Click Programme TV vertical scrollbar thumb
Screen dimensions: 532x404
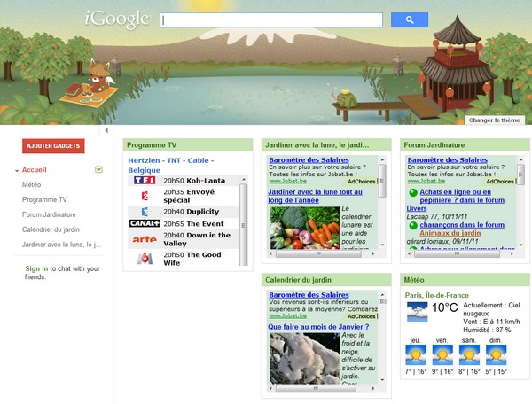(243, 225)
